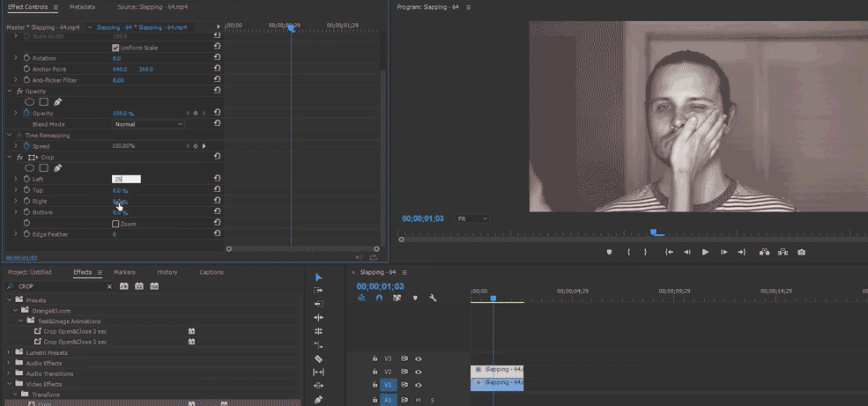This screenshot has height=406, width=868.
Task: Add a marker in Program monitor
Action: point(610,252)
